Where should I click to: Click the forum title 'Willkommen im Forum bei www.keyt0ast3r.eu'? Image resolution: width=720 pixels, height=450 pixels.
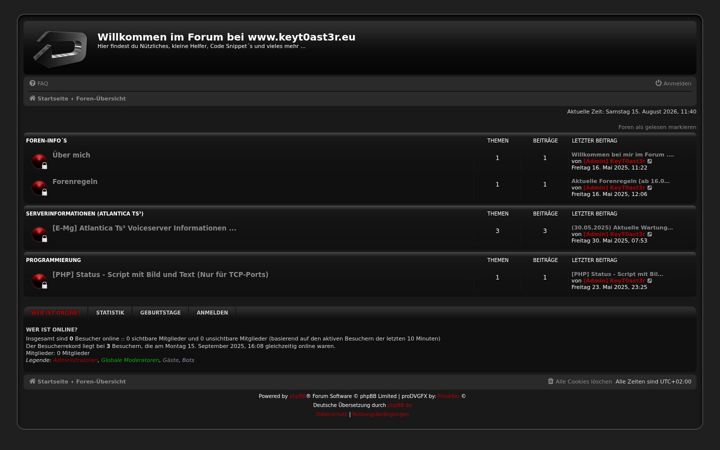pyautogui.click(x=226, y=37)
